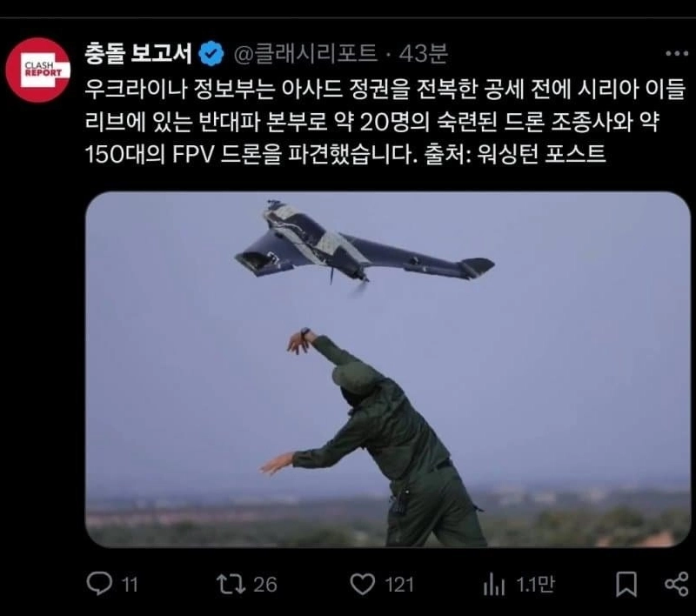Image resolution: width=696 pixels, height=616 pixels.
Task: Click the view count 1.1만
Action: tap(536, 585)
